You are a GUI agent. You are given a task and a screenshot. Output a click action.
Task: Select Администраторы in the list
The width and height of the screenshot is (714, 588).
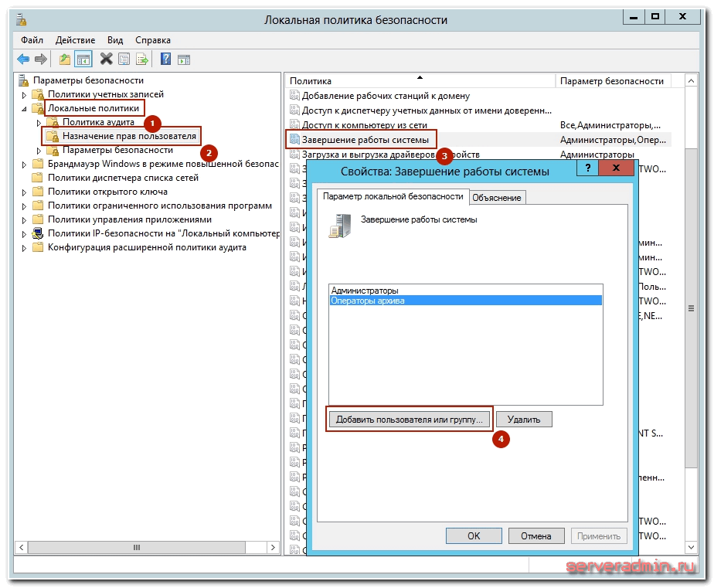[x=365, y=290]
